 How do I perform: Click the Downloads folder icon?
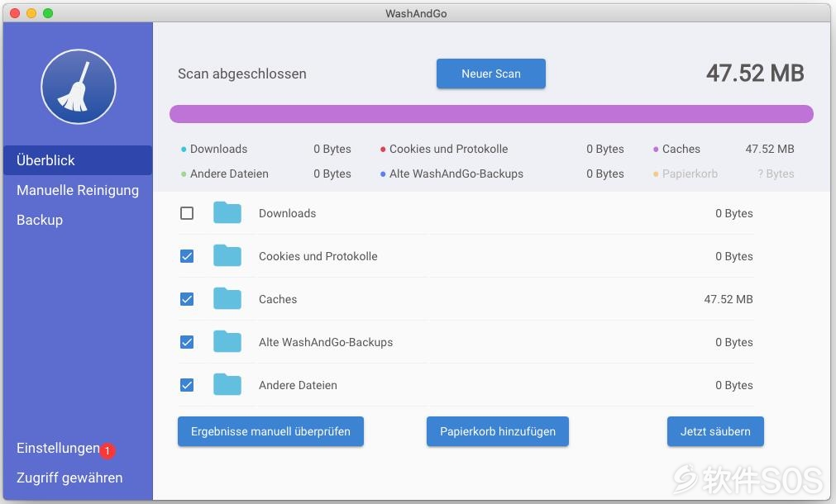pos(227,212)
